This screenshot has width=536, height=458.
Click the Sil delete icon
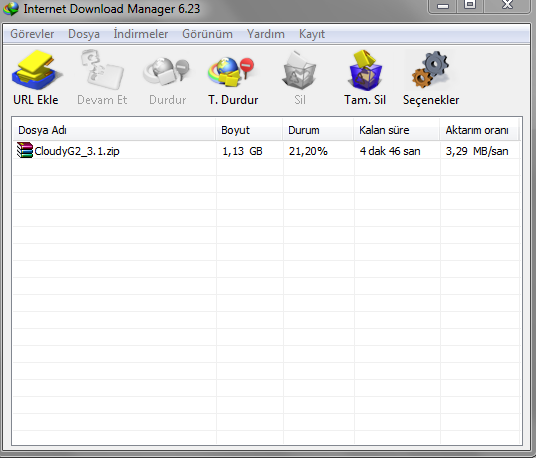pos(299,70)
